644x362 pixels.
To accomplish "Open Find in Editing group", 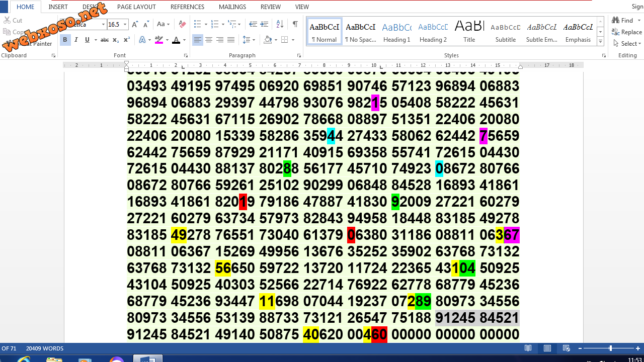I will tap(623, 21).
